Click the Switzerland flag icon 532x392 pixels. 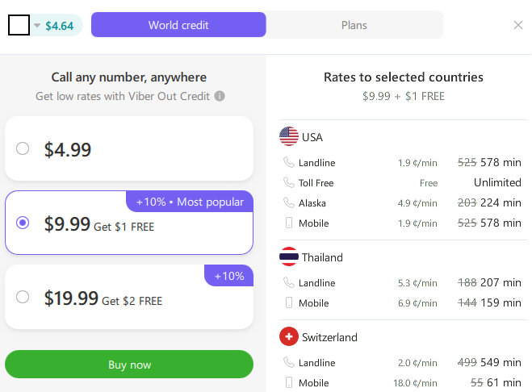(289, 336)
